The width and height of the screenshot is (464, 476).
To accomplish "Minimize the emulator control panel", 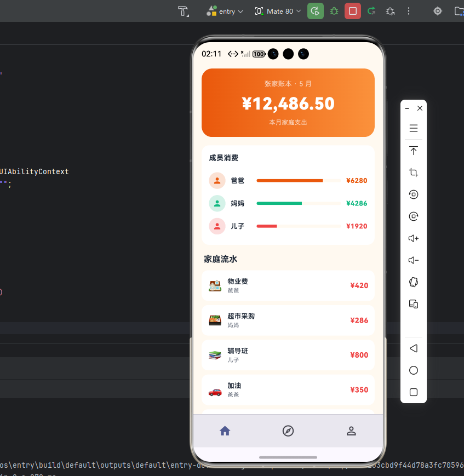I will (407, 108).
